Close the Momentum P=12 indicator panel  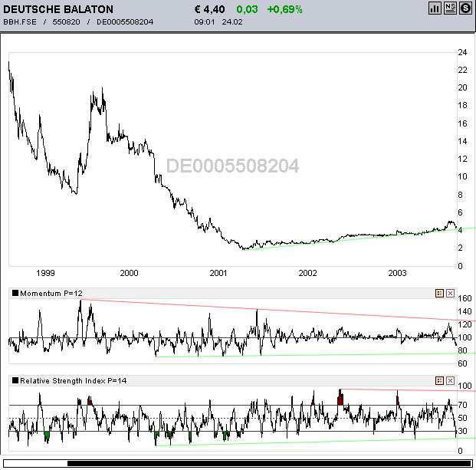(450, 294)
